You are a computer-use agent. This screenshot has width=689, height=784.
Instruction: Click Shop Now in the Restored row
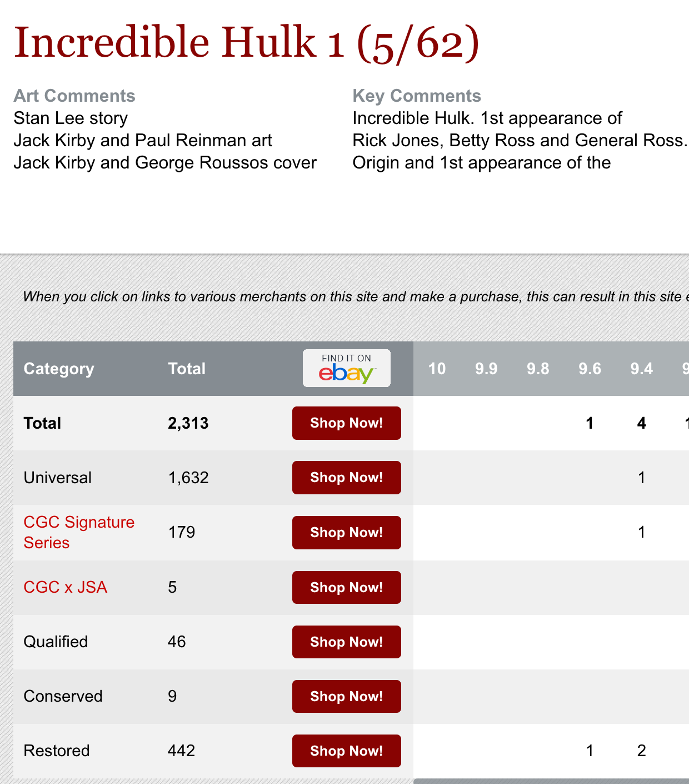pos(346,751)
